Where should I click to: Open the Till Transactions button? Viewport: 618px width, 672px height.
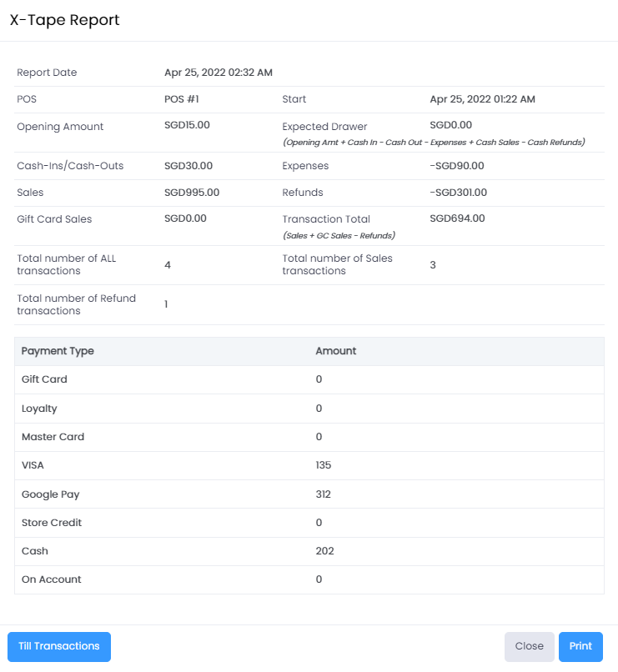[x=59, y=646]
